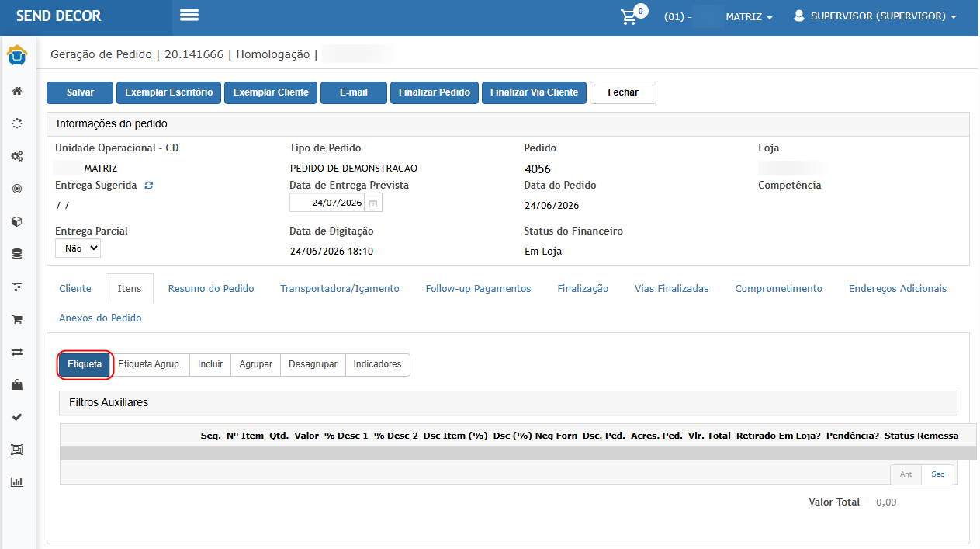Open the sliders adjustments sidebar icon
Screen dimensions: 980x549
tap(17, 287)
